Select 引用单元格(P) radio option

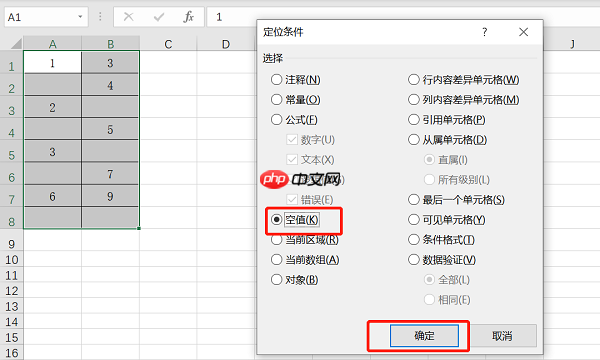click(x=447, y=120)
